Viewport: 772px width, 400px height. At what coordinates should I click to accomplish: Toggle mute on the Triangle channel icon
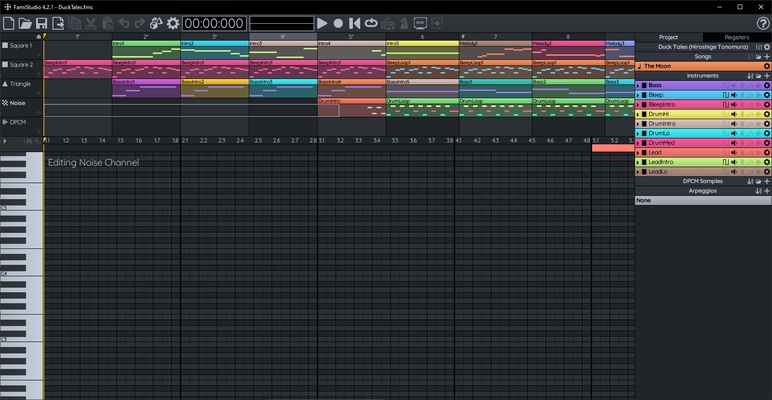(x=5, y=84)
